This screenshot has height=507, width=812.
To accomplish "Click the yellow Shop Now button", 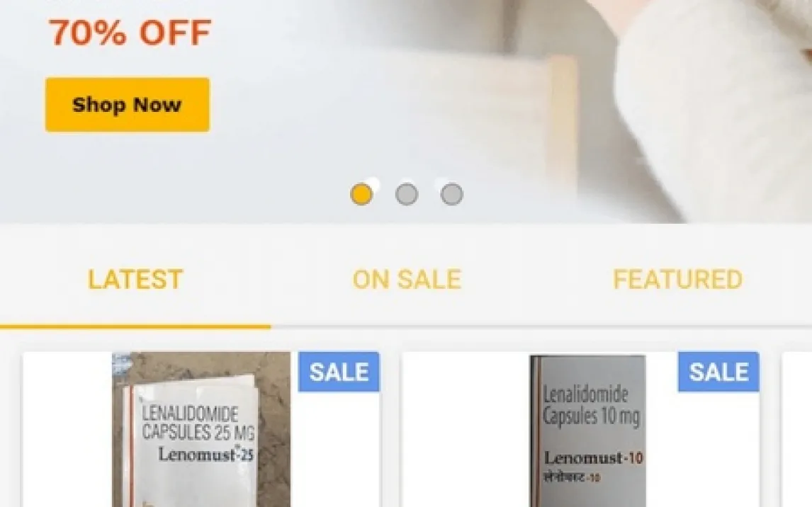I will click(x=128, y=105).
